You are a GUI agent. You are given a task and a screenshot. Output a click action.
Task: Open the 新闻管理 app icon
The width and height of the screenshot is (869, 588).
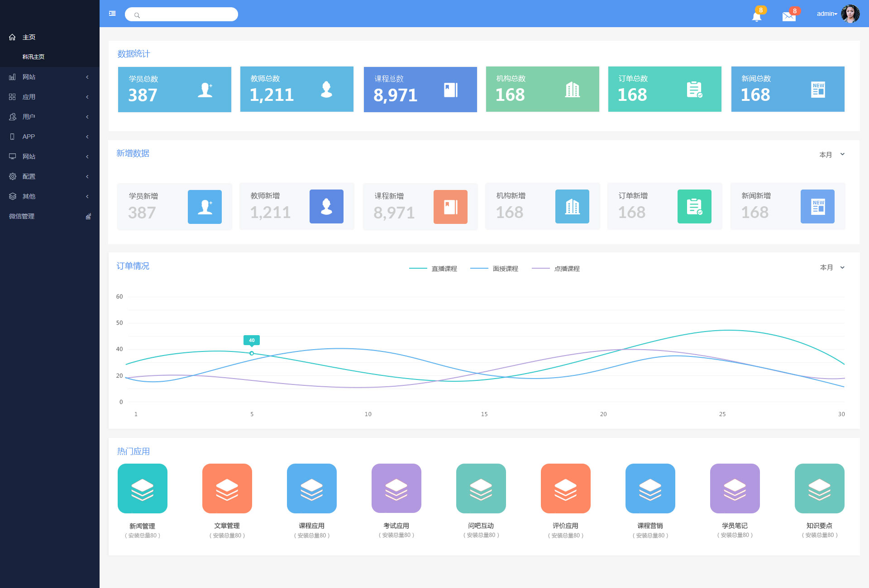[143, 488]
